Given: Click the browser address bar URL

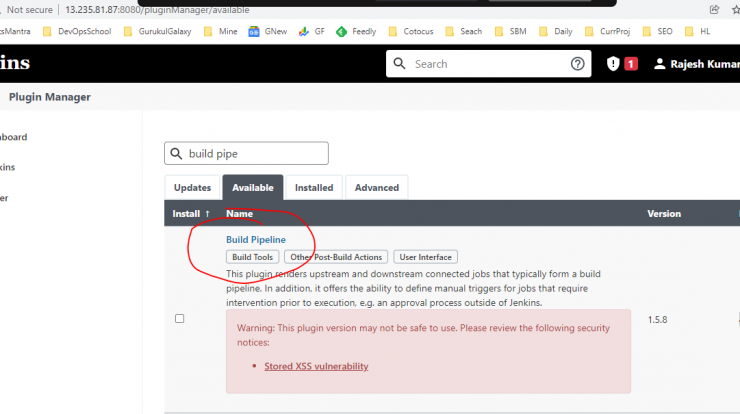Looking at the screenshot, I should click(x=157, y=9).
